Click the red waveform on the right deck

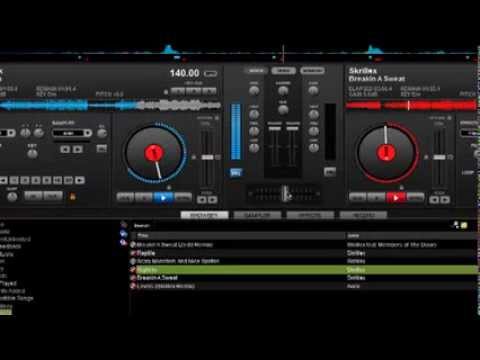pos(412,106)
